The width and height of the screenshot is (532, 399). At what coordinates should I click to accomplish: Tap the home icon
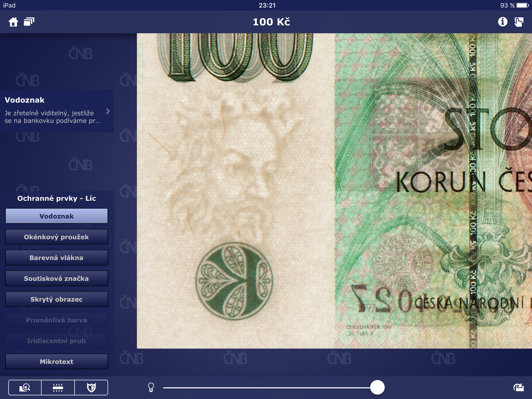pos(13,22)
